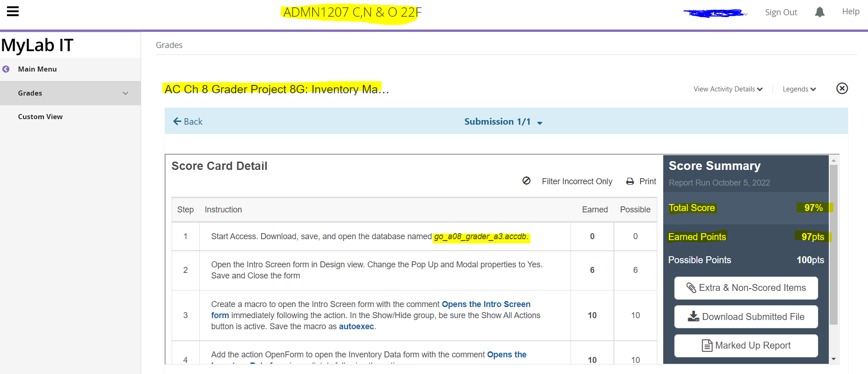The width and height of the screenshot is (868, 374).
Task: Click the go_a08_grader_a3.accdb filename
Action: coord(481,236)
